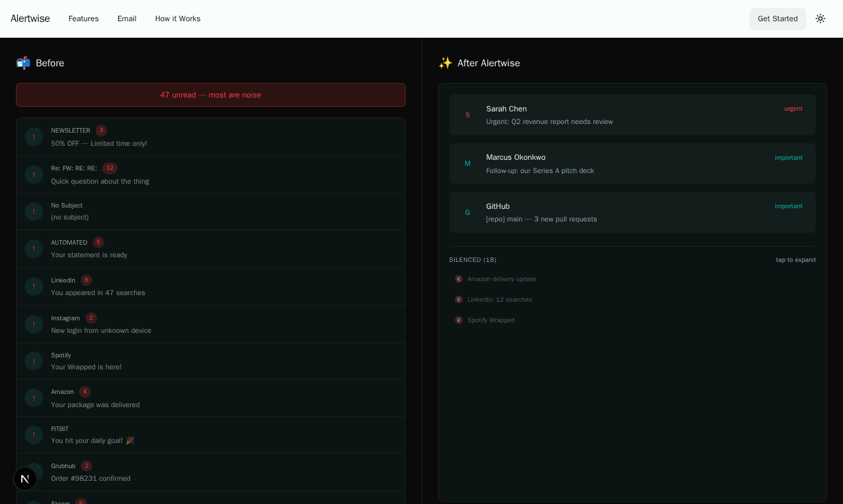The width and height of the screenshot is (843, 504).
Task: Click the exclamation icon on Instagram row
Action: [34, 324]
